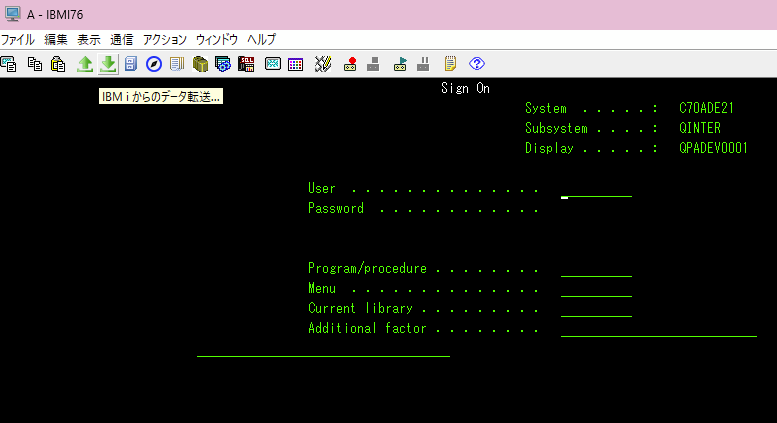Open the ファイル menu
The image size is (777, 423).
[x=18, y=40]
